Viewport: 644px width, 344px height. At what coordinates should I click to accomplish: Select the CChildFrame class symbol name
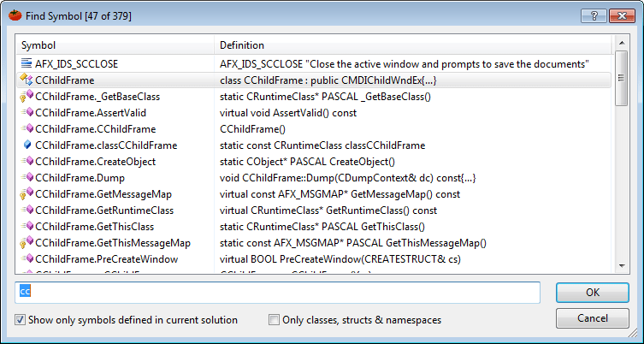pos(64,80)
